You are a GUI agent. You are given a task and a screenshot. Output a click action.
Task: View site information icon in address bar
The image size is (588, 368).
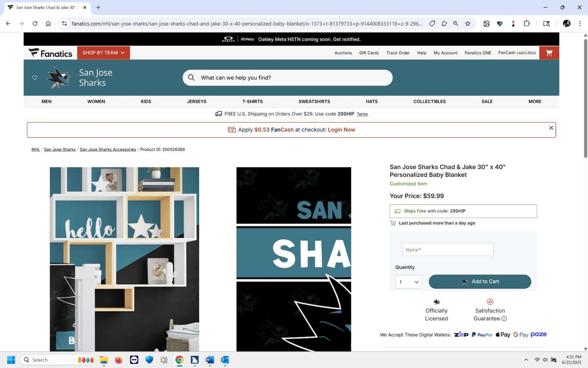pyautogui.click(x=64, y=24)
